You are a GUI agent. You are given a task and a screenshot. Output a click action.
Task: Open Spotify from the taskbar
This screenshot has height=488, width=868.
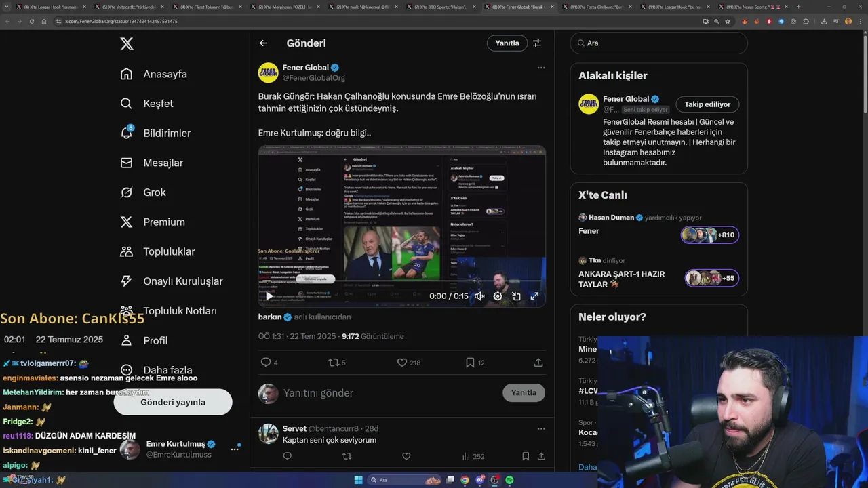[x=509, y=480]
